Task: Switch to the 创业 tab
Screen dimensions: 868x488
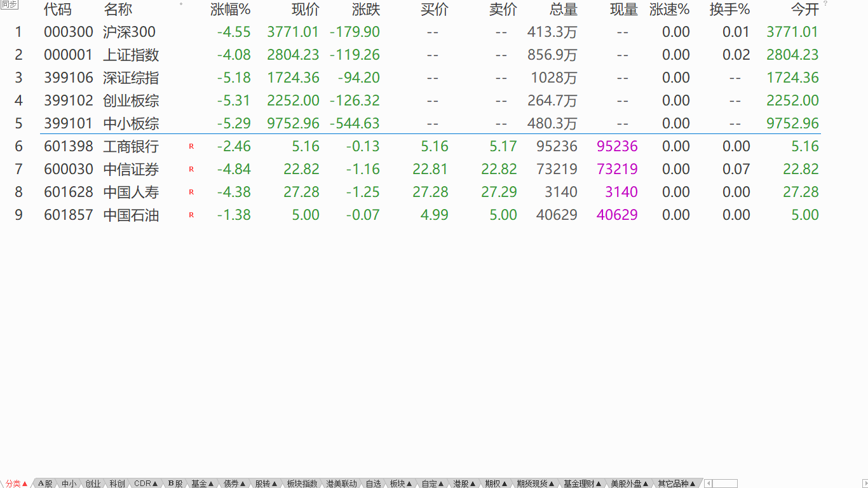Action: pyautogui.click(x=93, y=484)
